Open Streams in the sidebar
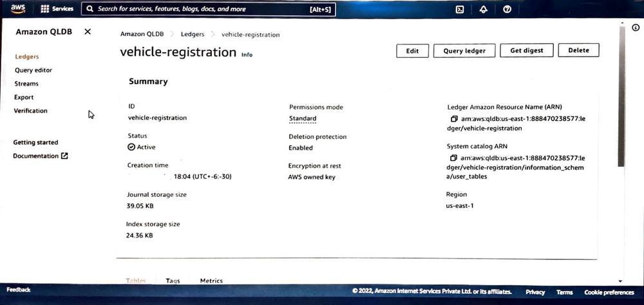 point(26,84)
